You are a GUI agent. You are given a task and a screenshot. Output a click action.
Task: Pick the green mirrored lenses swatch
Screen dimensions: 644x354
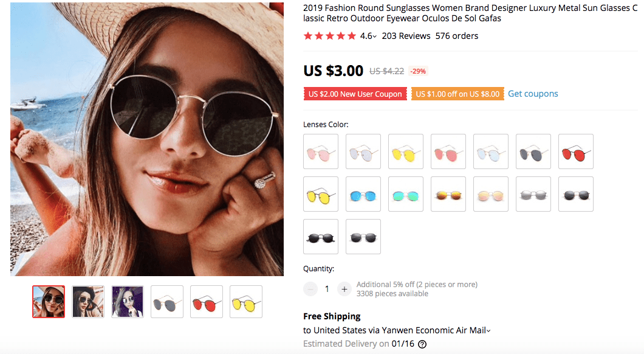406,194
